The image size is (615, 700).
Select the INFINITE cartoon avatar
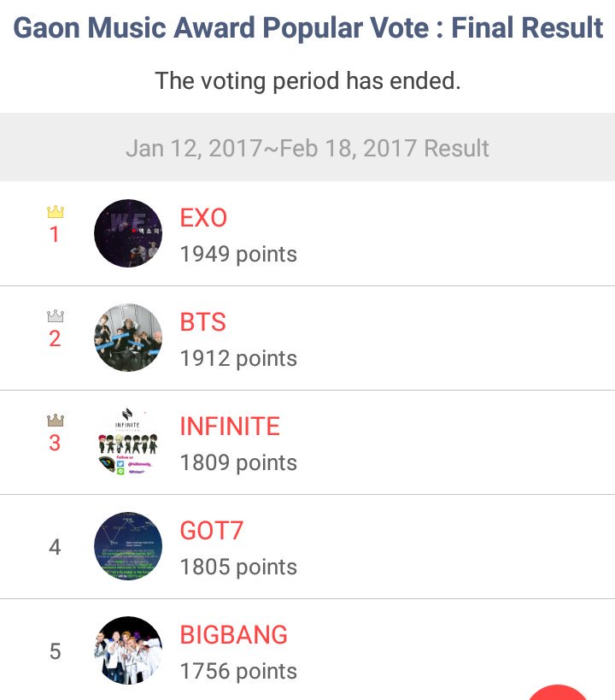click(x=128, y=442)
